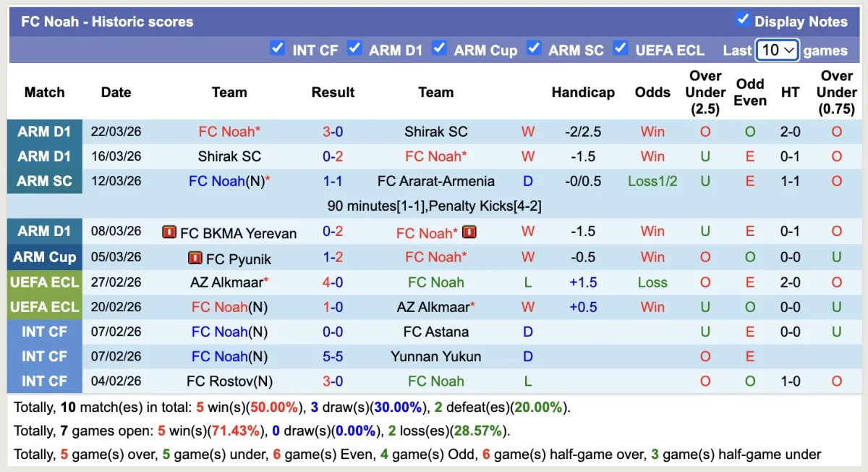This screenshot has height=472, width=868.
Task: Uncheck the INT CF competition filter
Action: pyautogui.click(x=277, y=49)
